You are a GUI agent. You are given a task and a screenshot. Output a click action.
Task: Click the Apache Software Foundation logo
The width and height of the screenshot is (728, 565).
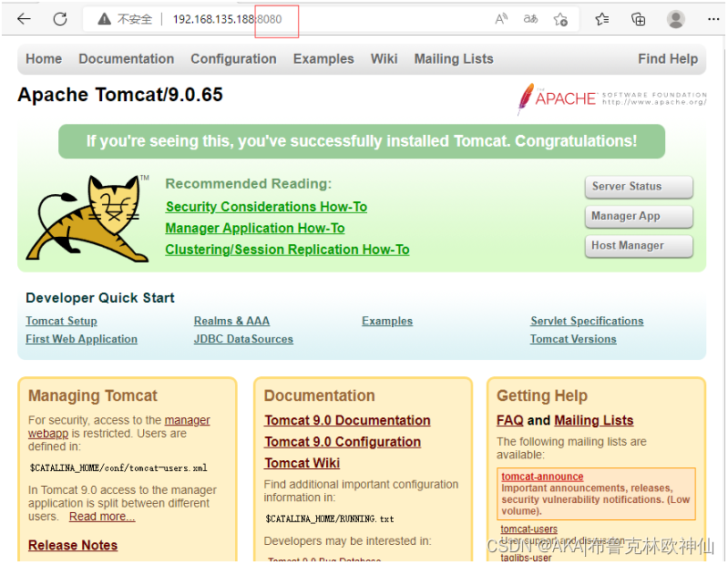(x=611, y=98)
